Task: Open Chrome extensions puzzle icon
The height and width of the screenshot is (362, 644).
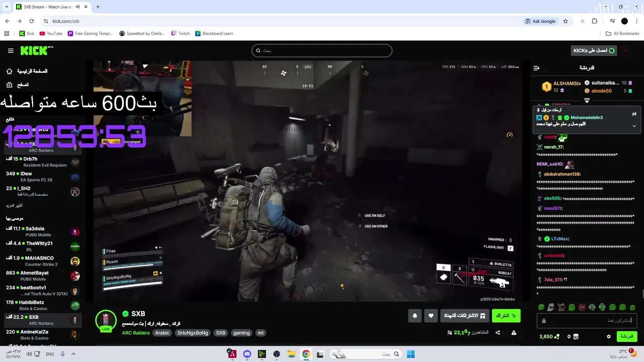Action: [594, 21]
